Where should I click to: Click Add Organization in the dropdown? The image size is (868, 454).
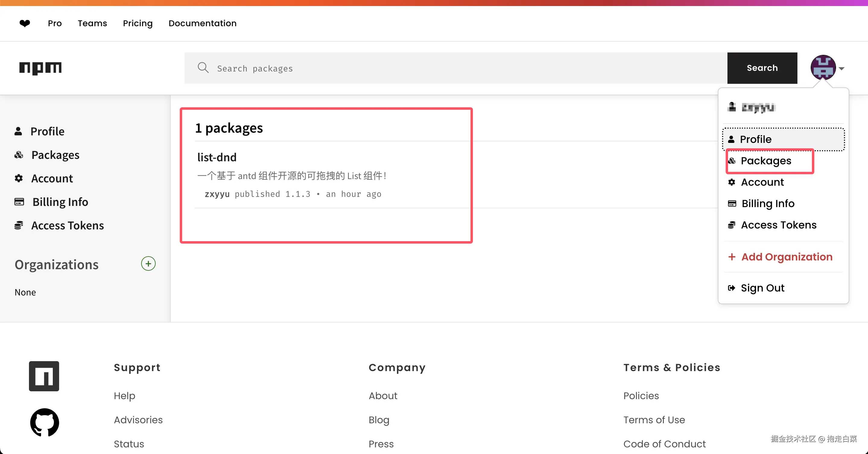click(787, 257)
